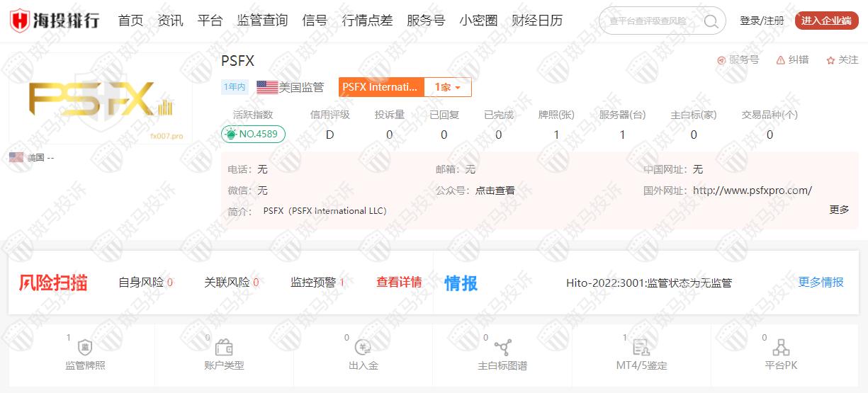The image size is (868, 393).
Task: Open the 平台PK comparison icon
Action: point(781,348)
